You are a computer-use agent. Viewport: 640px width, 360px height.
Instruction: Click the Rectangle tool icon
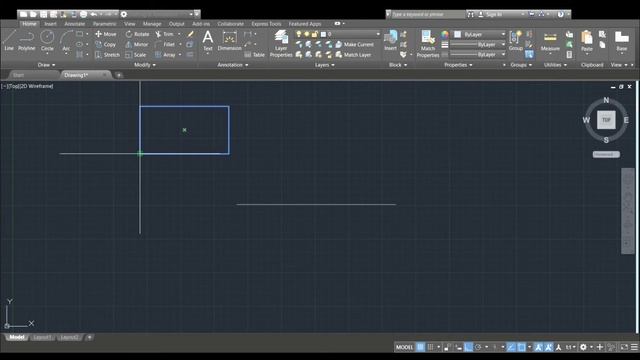[x=80, y=34]
